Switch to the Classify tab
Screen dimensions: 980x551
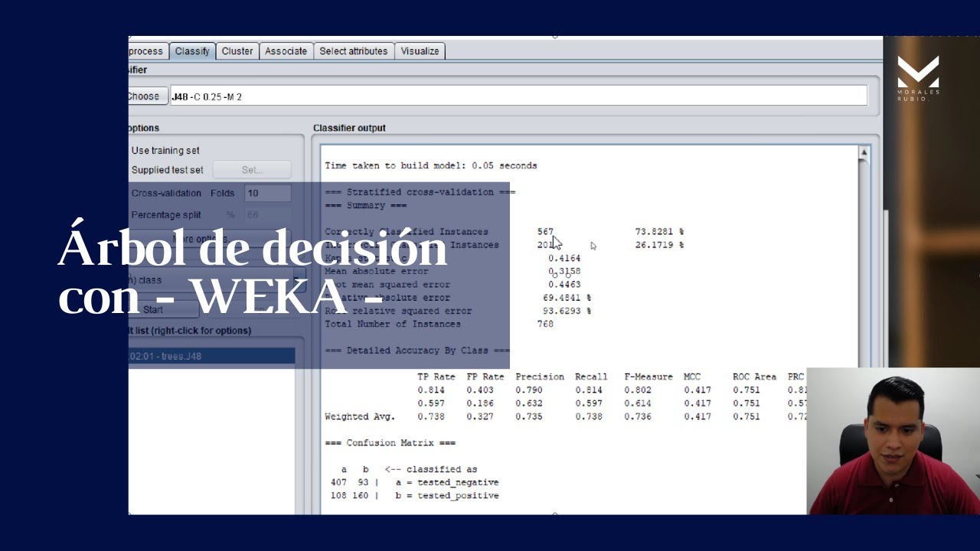[192, 51]
